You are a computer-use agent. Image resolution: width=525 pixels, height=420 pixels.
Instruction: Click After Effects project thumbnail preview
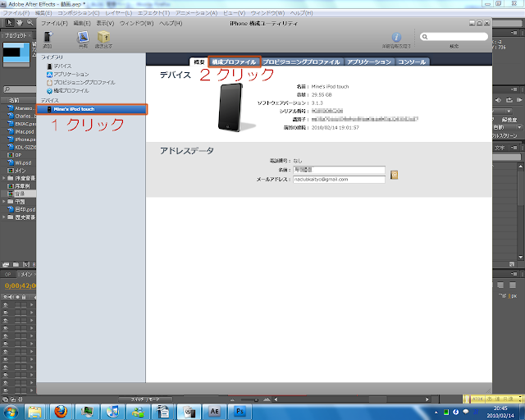click(x=16, y=54)
